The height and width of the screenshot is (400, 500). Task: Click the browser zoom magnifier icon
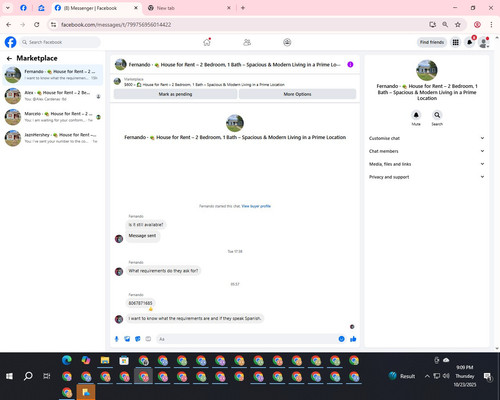445,24
